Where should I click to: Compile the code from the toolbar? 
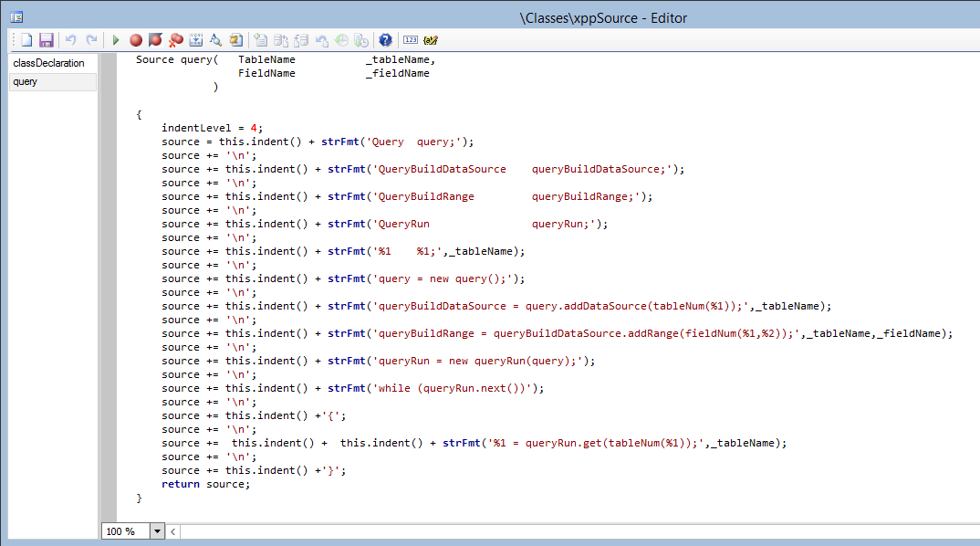[196, 40]
